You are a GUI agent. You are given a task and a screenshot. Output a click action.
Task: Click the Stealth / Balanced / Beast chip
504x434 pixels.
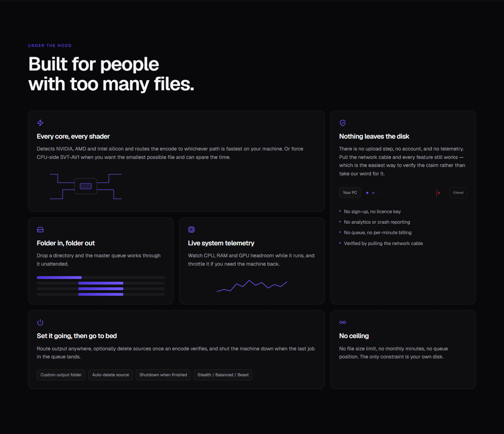tap(223, 375)
